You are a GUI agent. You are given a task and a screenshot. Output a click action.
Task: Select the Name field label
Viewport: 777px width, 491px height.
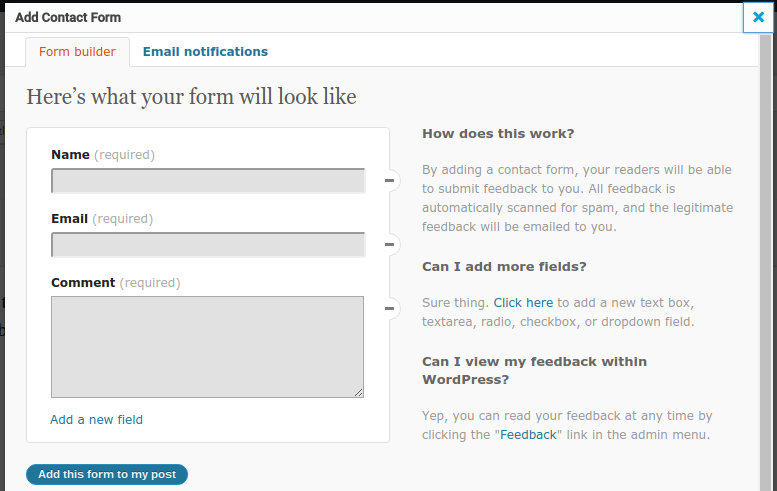(x=70, y=155)
